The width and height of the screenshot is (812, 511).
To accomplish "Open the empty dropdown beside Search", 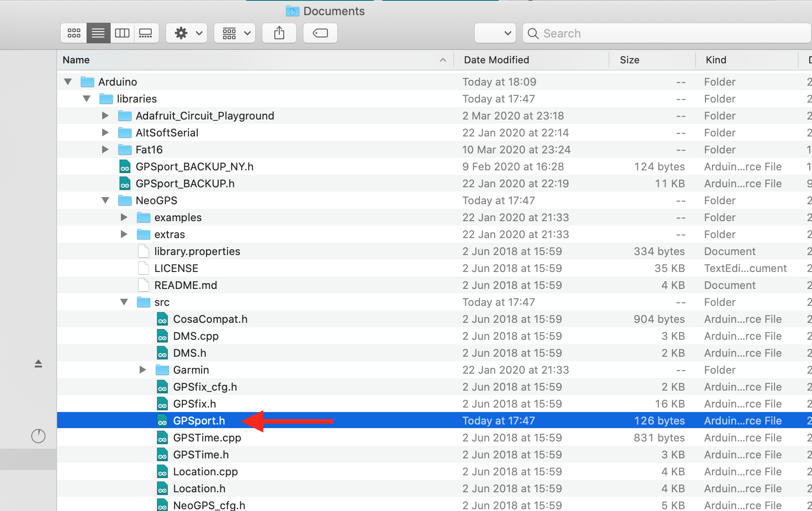I will [x=495, y=33].
